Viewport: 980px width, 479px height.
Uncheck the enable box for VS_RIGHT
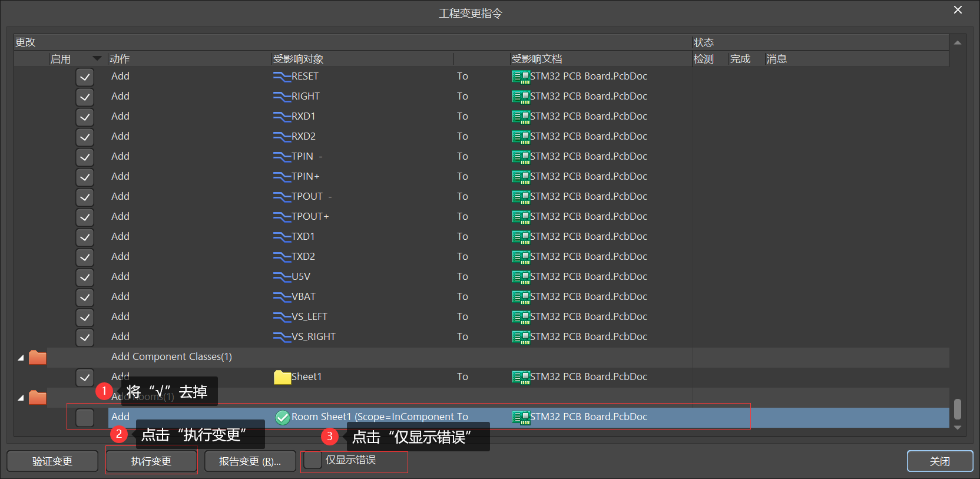pos(85,338)
